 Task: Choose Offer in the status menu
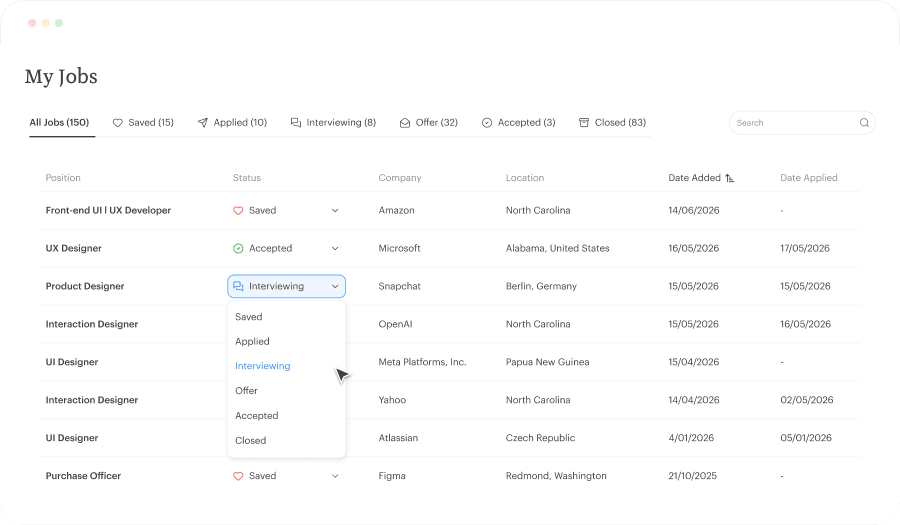246,391
